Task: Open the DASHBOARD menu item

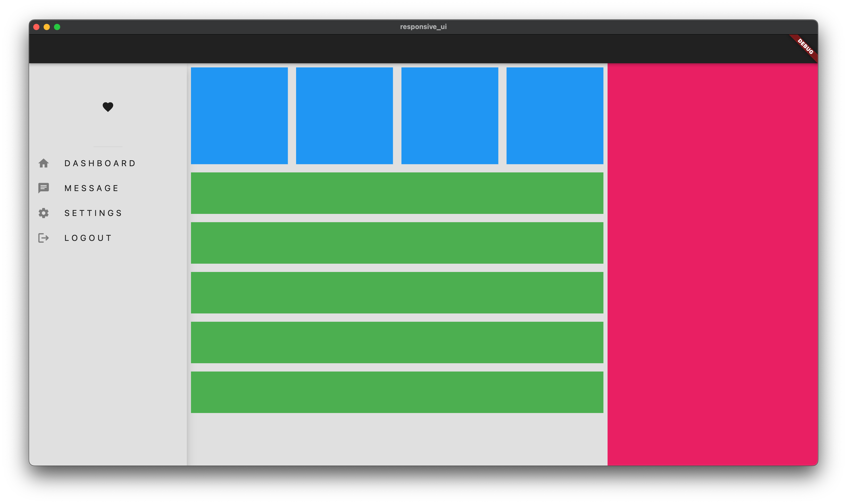Action: (108, 163)
